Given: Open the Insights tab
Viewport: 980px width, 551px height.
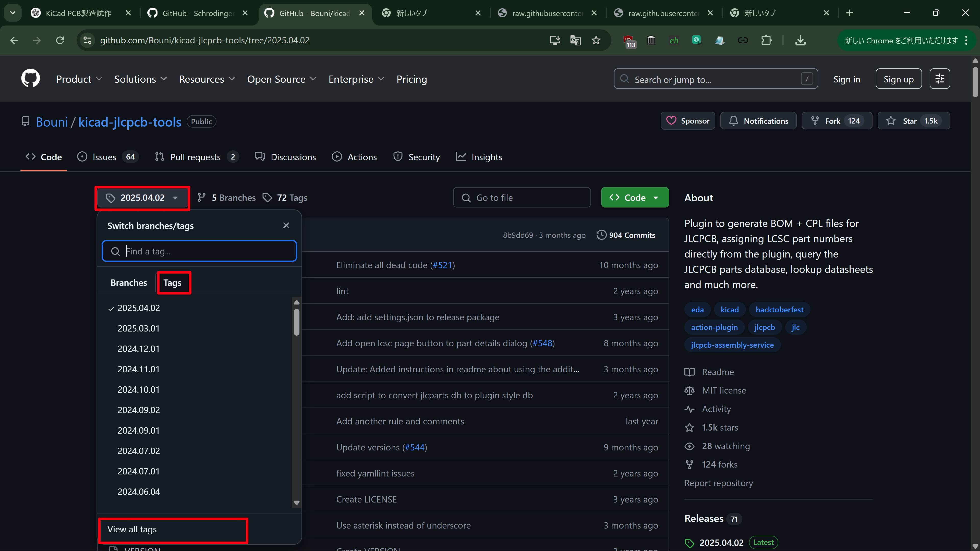Looking at the screenshot, I should [479, 157].
